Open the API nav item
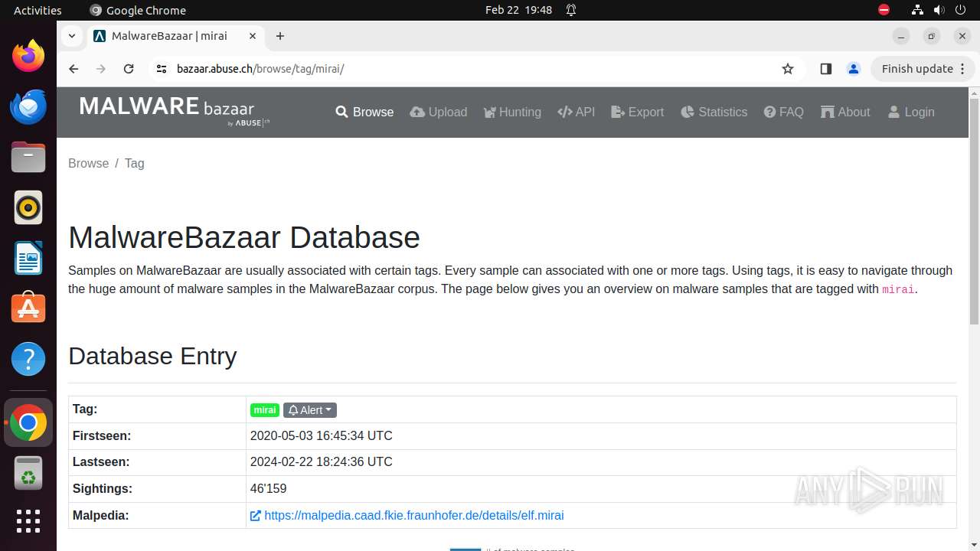The width and height of the screenshot is (980, 551). [577, 112]
